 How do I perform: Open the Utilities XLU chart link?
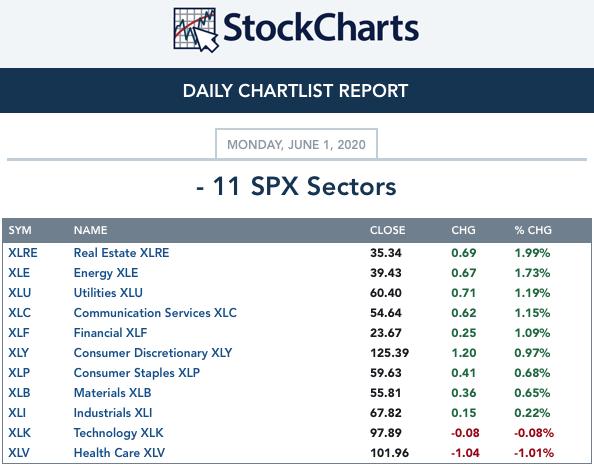tap(108, 293)
